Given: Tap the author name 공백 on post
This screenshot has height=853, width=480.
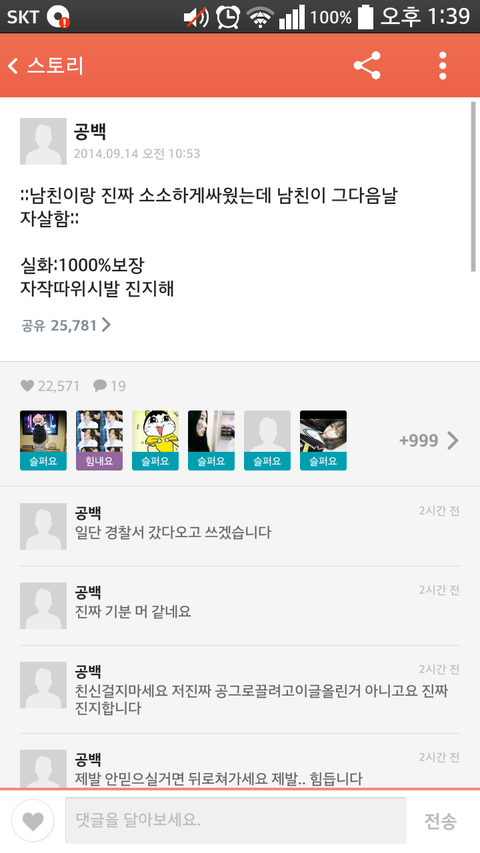Looking at the screenshot, I should (90, 131).
